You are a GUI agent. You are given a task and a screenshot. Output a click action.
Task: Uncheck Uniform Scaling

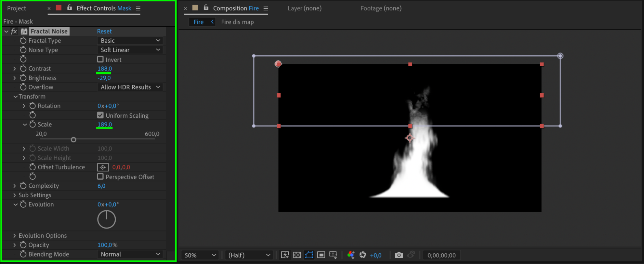click(101, 115)
